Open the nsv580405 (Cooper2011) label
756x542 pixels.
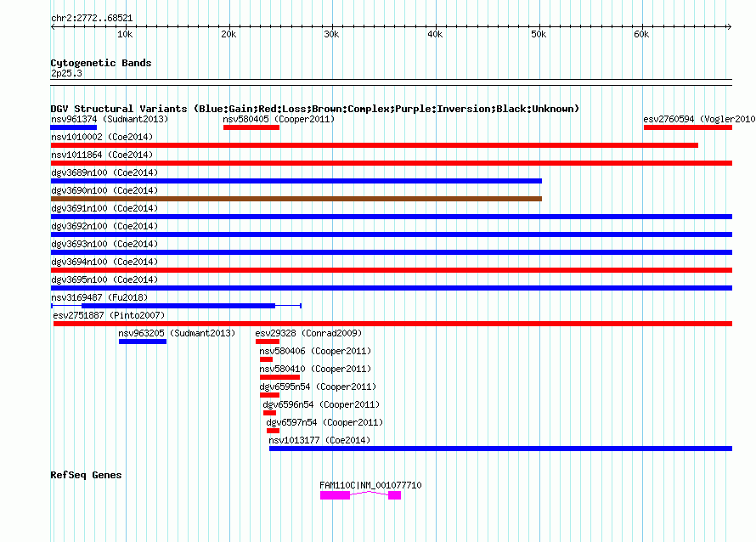[279, 119]
